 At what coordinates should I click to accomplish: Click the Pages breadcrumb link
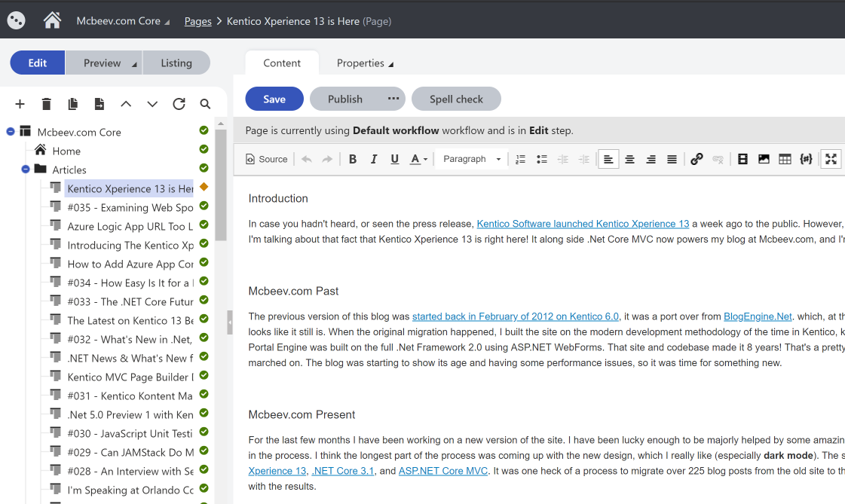pyautogui.click(x=197, y=21)
